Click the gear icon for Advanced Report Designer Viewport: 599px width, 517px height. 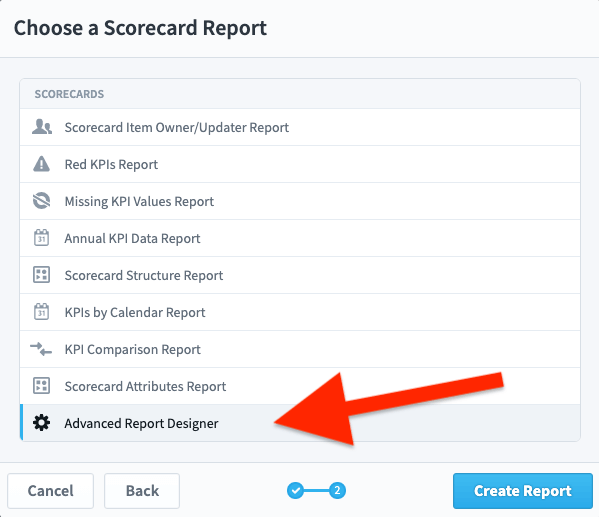41,423
